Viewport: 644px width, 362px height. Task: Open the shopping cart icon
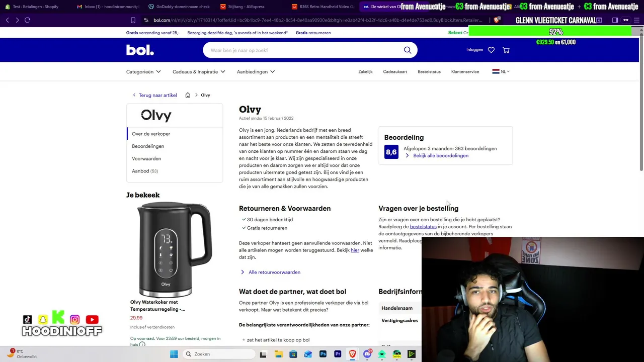506,50
